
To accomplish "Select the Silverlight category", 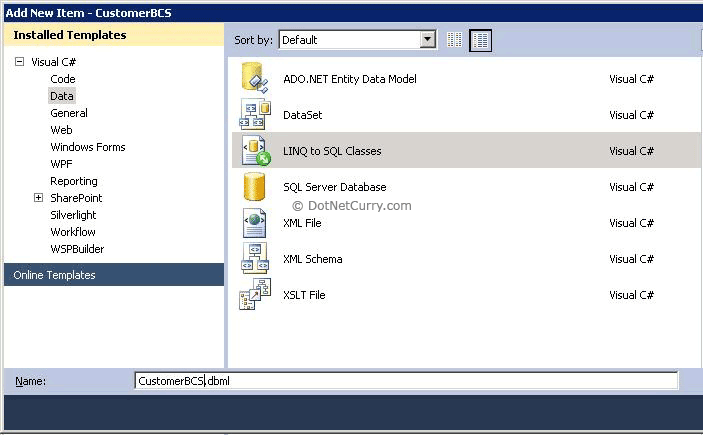I will point(75,215).
